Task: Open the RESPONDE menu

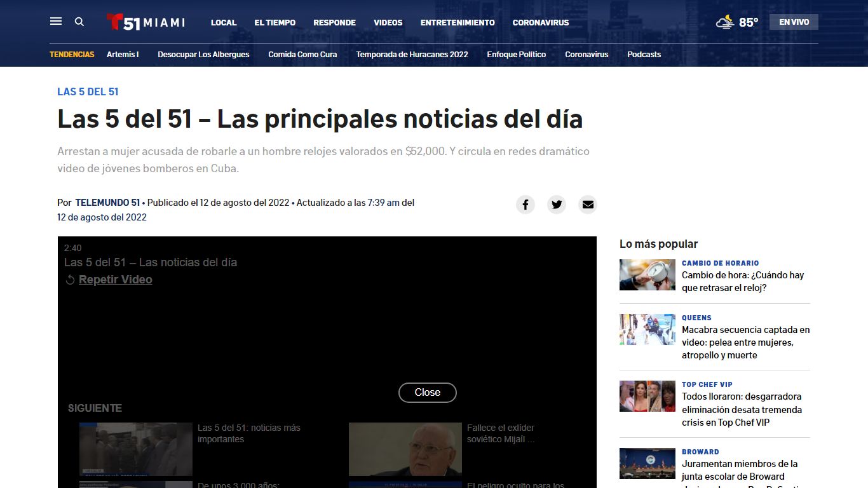Action: [x=334, y=22]
